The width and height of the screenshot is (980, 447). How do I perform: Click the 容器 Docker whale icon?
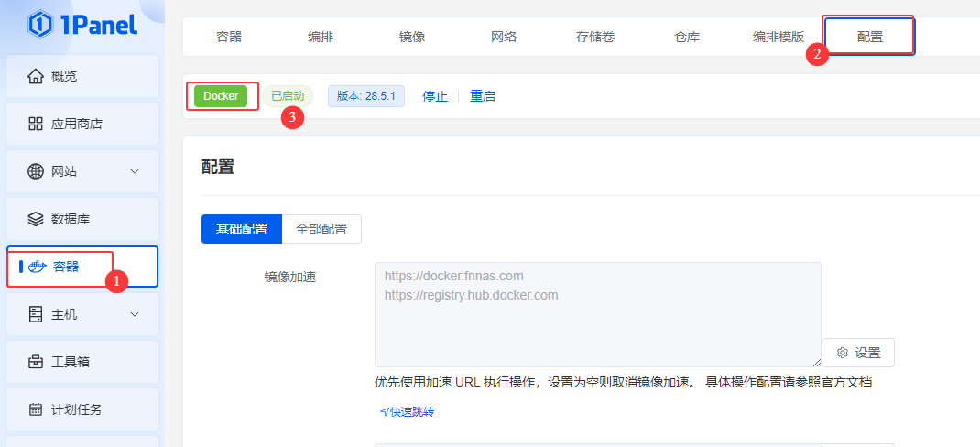pyautogui.click(x=38, y=267)
